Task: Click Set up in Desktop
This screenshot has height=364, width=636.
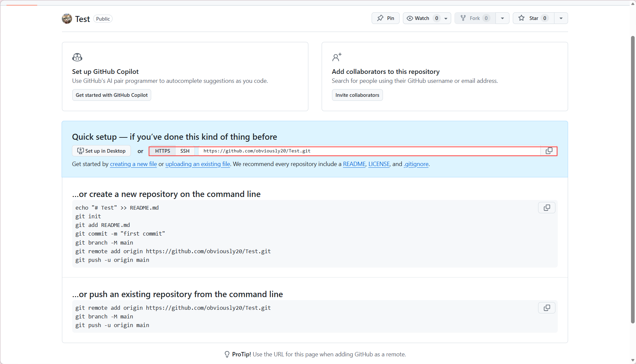Action: tap(101, 151)
